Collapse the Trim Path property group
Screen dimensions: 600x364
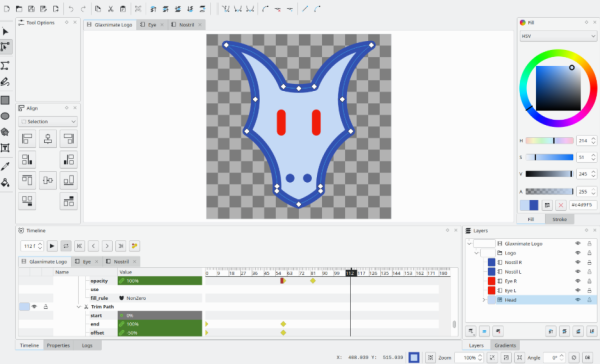78,307
